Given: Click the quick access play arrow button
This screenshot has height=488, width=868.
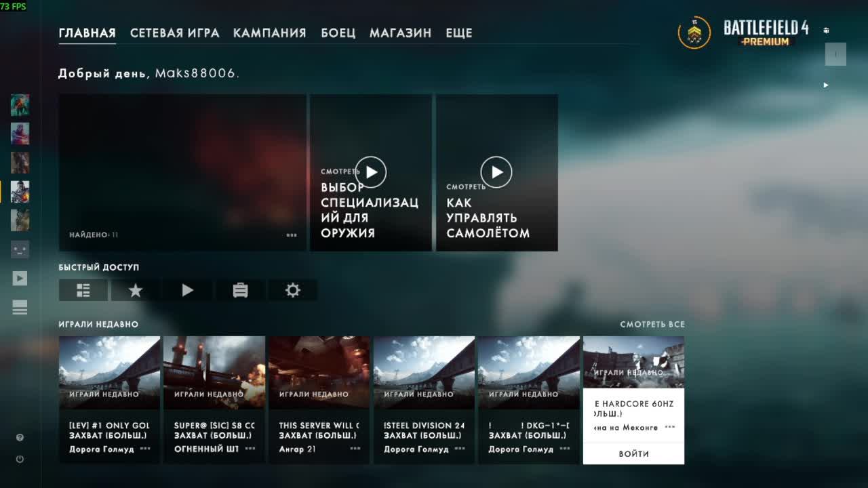Looking at the screenshot, I should pyautogui.click(x=188, y=290).
